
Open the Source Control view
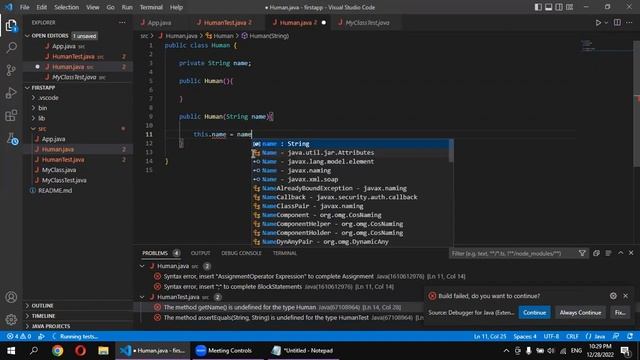[x=11, y=70]
